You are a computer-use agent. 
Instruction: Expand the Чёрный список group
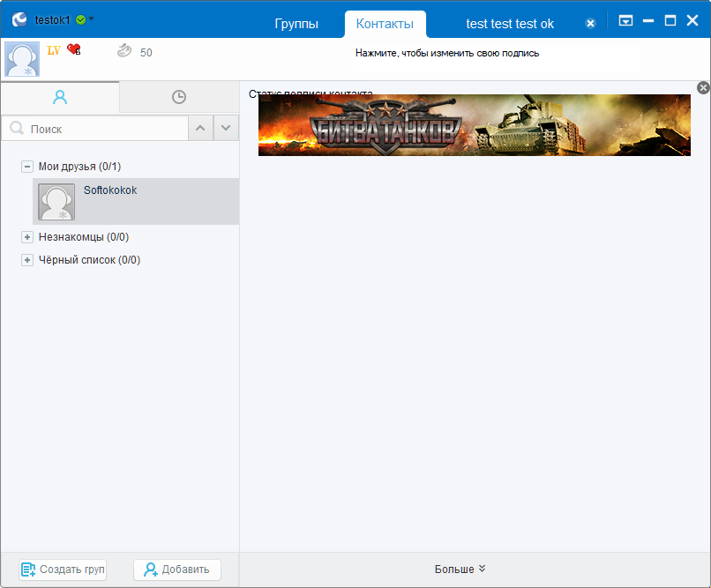pyautogui.click(x=27, y=260)
